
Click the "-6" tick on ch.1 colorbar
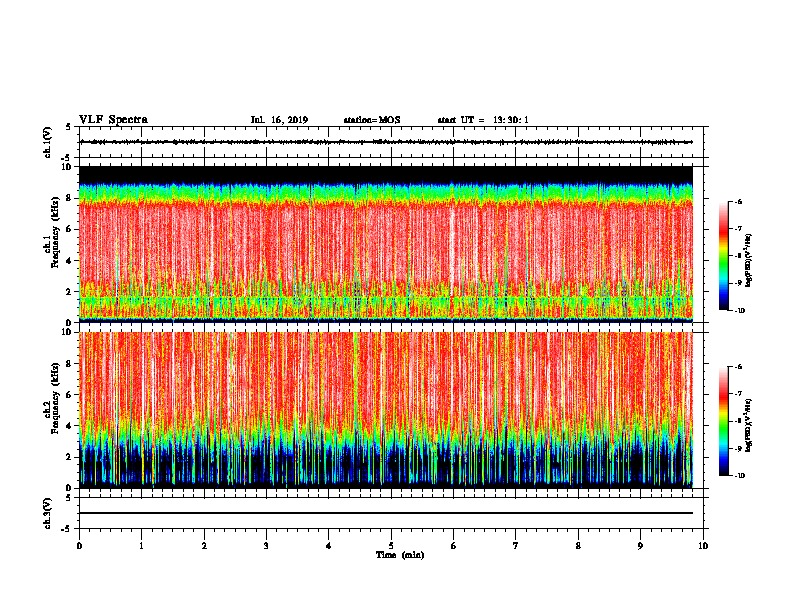pos(738,202)
